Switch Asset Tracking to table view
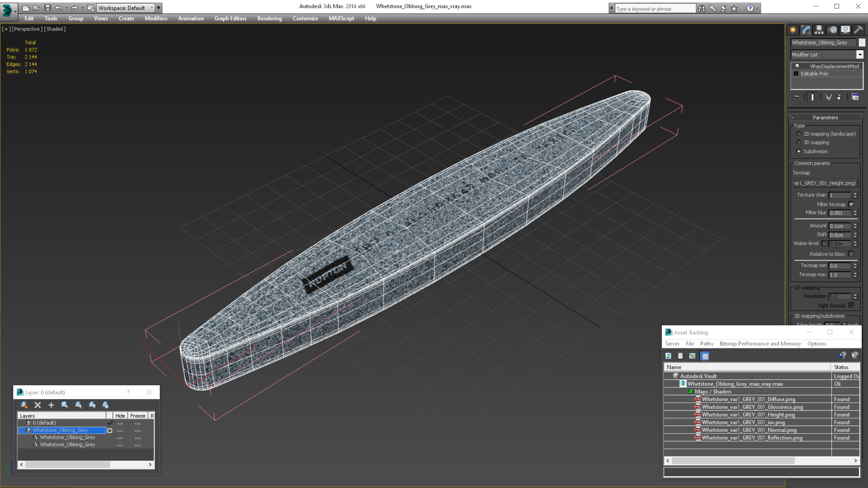The image size is (868, 488). 705,356
